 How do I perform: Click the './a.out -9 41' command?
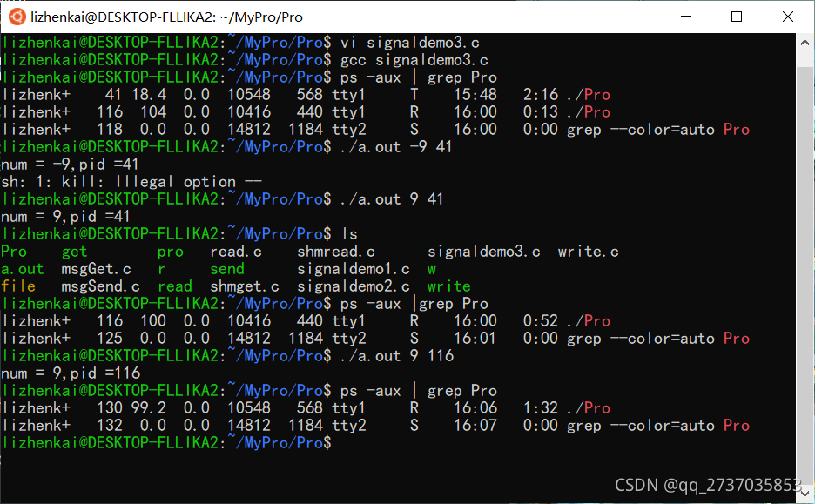click(x=396, y=147)
